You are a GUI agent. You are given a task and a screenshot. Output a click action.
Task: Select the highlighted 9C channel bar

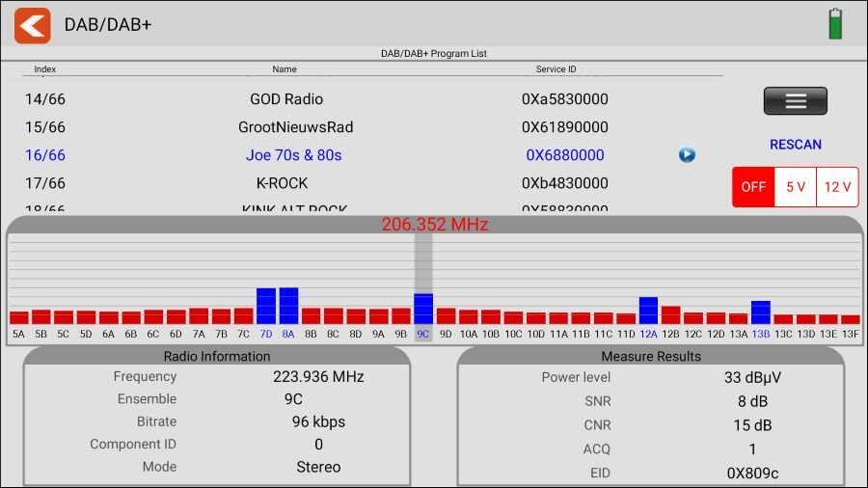click(423, 309)
